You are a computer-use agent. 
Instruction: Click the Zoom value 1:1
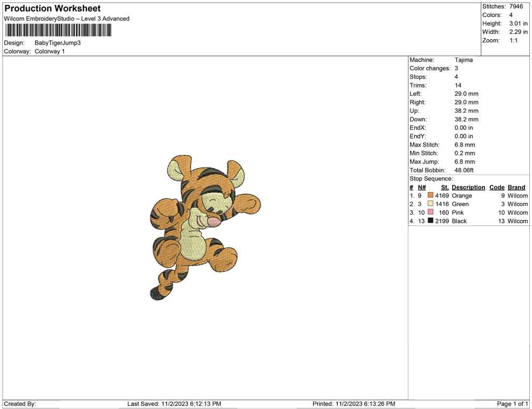(513, 41)
